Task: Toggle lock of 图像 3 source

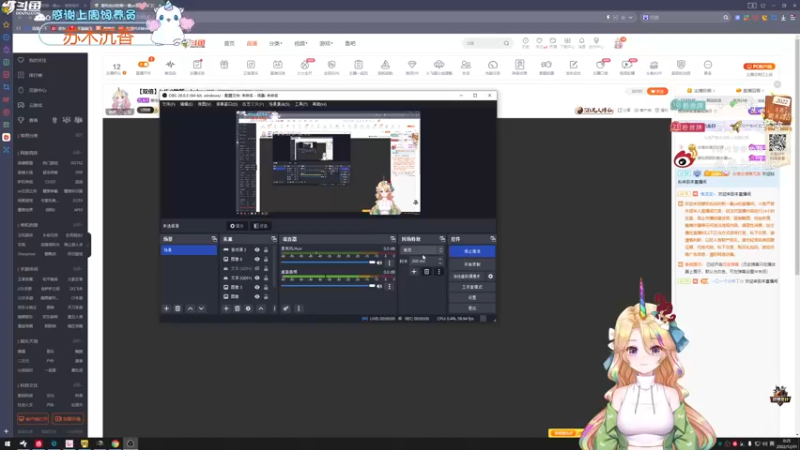Action: 266,287
